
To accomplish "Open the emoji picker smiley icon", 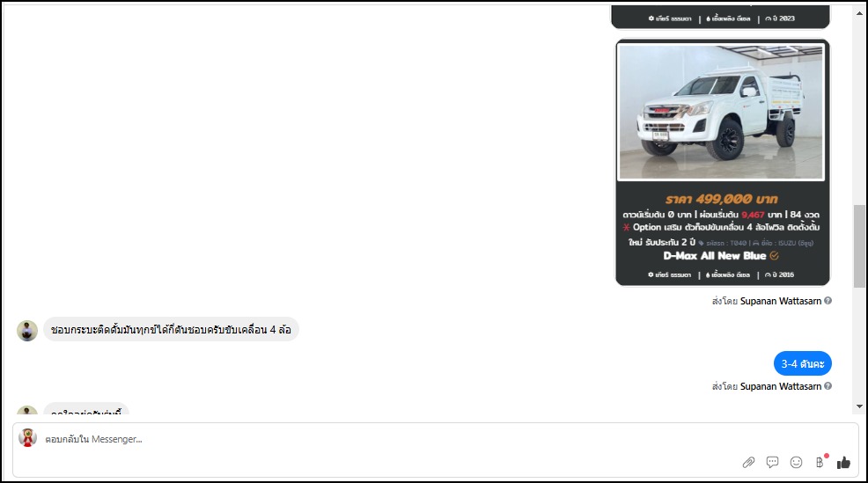I will [796, 462].
